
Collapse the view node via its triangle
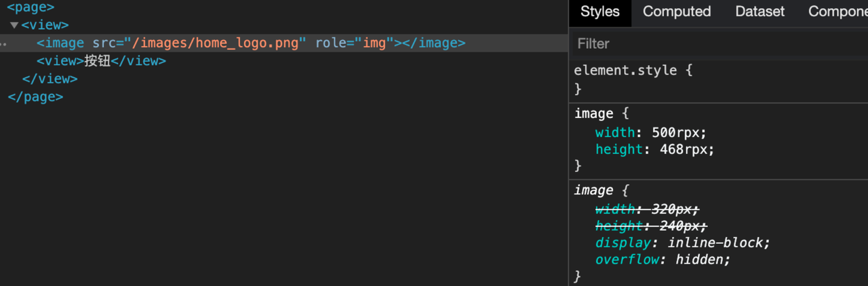(14, 25)
